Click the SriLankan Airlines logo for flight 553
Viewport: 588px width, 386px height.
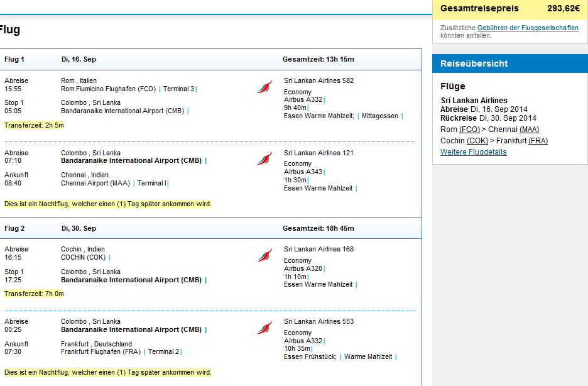[x=264, y=328]
